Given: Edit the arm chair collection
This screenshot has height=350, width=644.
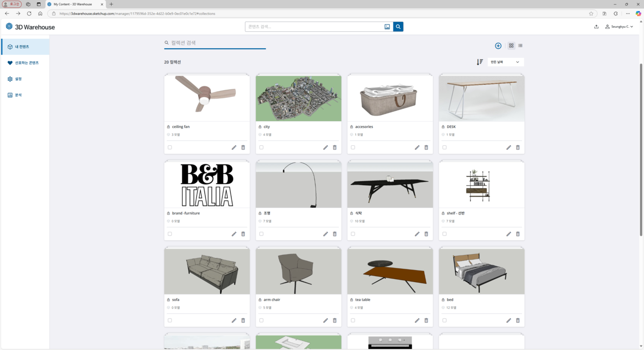Looking at the screenshot, I should point(326,320).
